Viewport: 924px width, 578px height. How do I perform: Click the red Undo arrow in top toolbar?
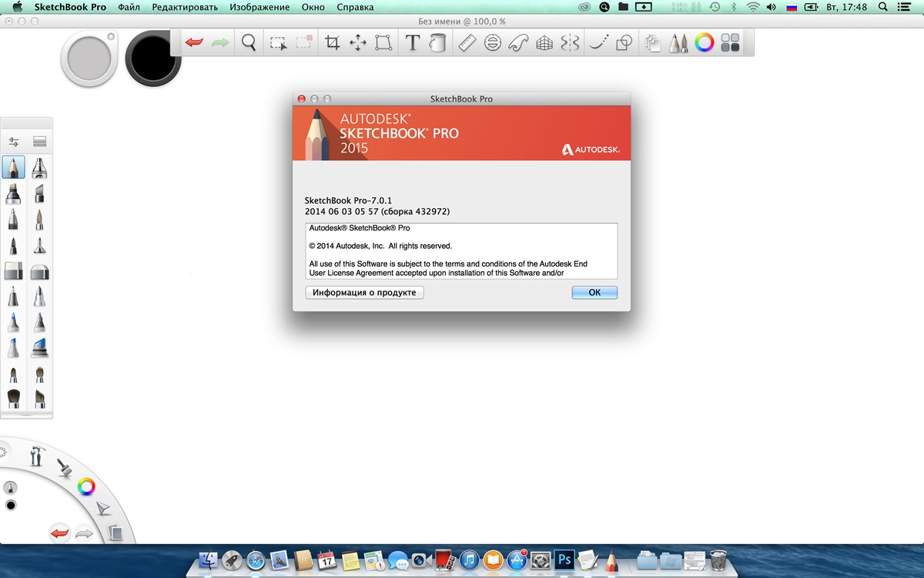[x=194, y=42]
